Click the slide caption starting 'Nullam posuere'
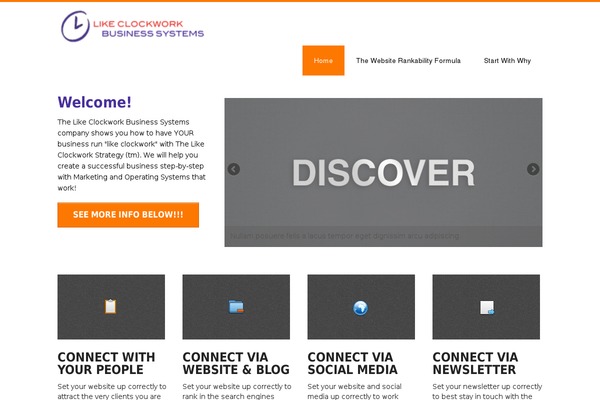This screenshot has height=400, width=600. [x=344, y=236]
